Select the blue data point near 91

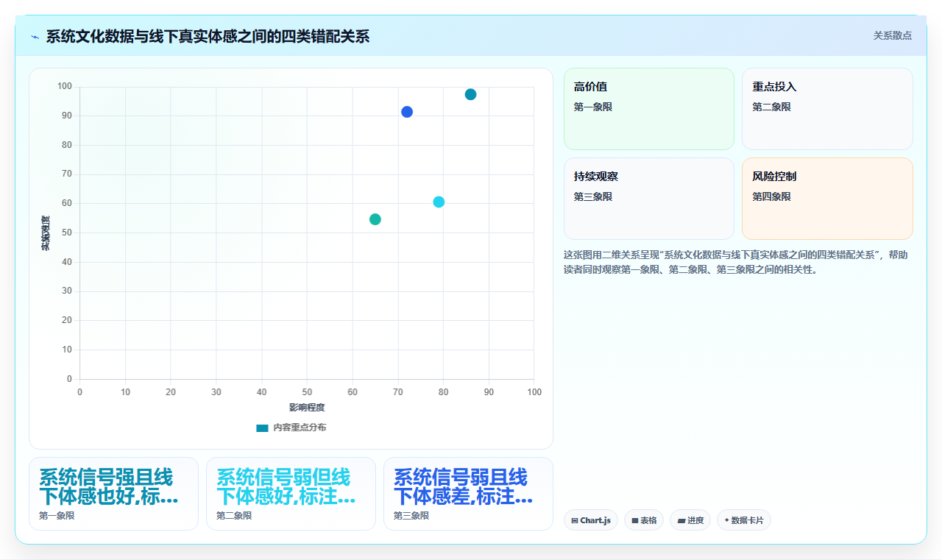pos(407,112)
